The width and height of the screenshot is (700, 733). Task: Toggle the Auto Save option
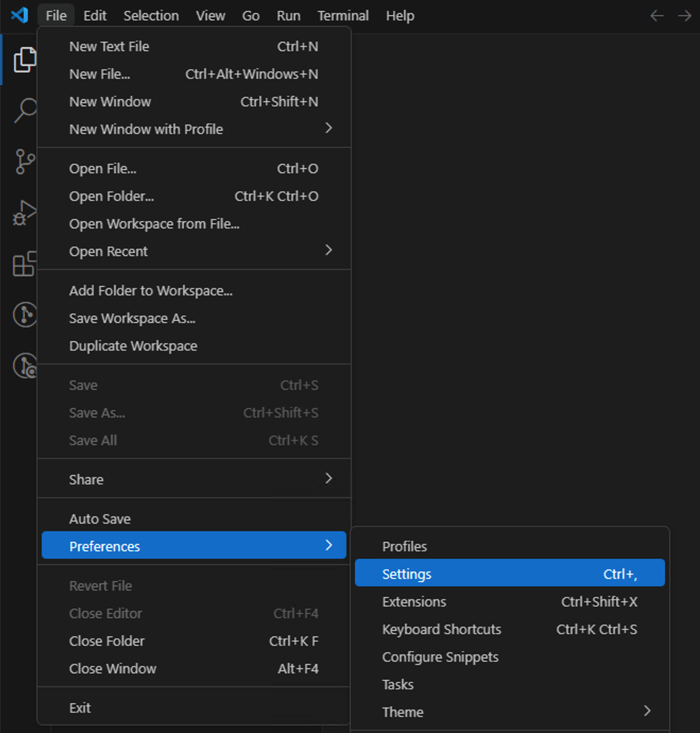pos(194,519)
